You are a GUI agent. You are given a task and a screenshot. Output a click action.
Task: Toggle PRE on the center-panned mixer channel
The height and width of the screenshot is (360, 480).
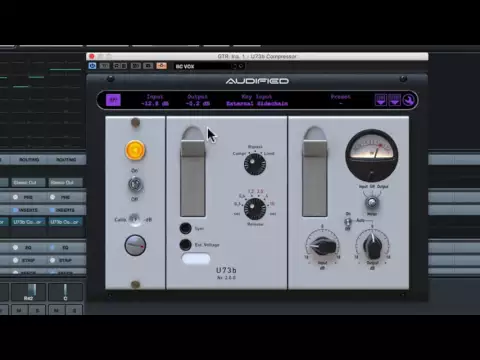pyautogui.click(x=52, y=197)
